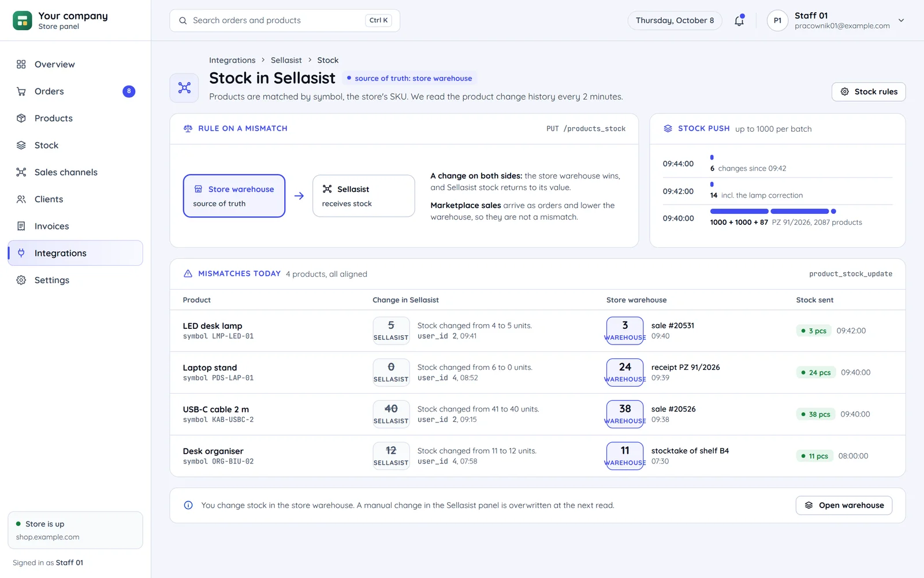The image size is (924, 578).
Task: Open the Orders menu label
Action: coord(49,91)
